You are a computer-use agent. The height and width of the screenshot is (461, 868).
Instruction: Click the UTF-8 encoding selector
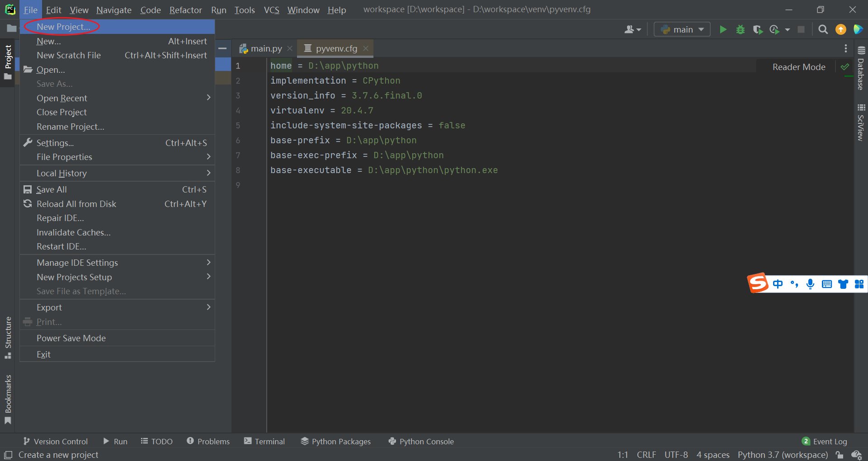point(676,455)
